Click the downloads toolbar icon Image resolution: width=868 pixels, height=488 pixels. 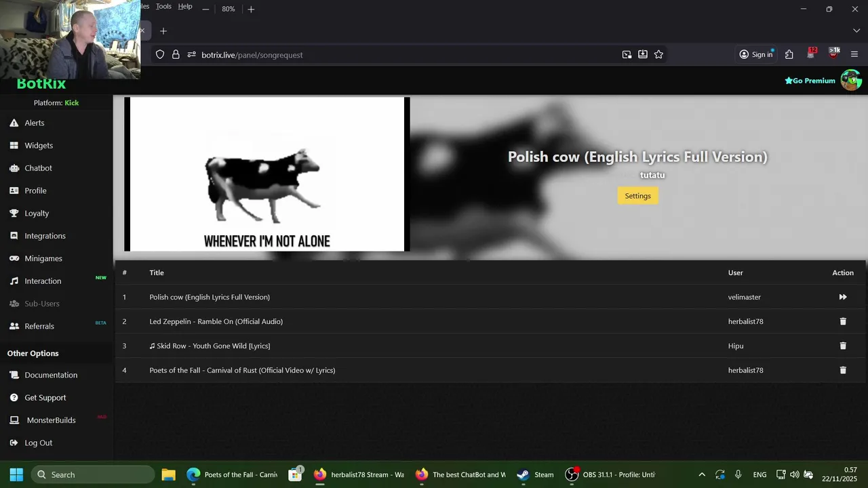643,55
